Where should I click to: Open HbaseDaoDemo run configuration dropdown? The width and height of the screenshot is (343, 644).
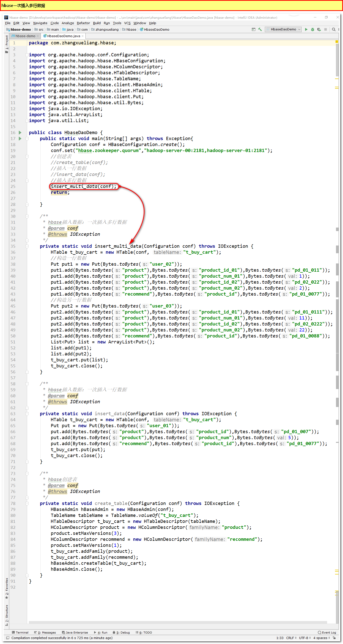pos(283,29)
